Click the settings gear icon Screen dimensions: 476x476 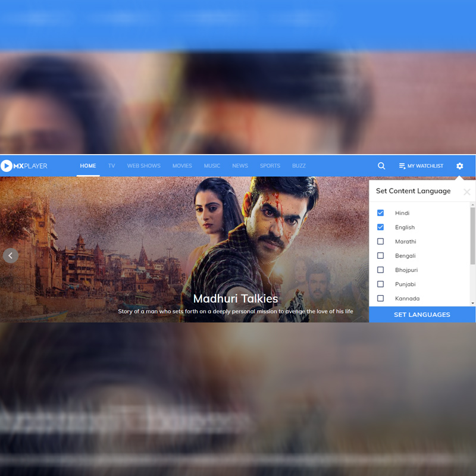[459, 166]
